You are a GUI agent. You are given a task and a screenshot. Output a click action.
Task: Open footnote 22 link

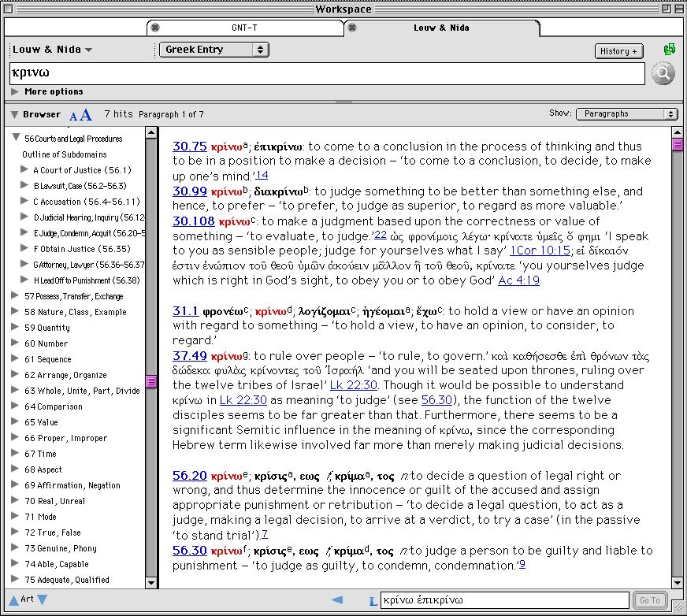coord(381,236)
